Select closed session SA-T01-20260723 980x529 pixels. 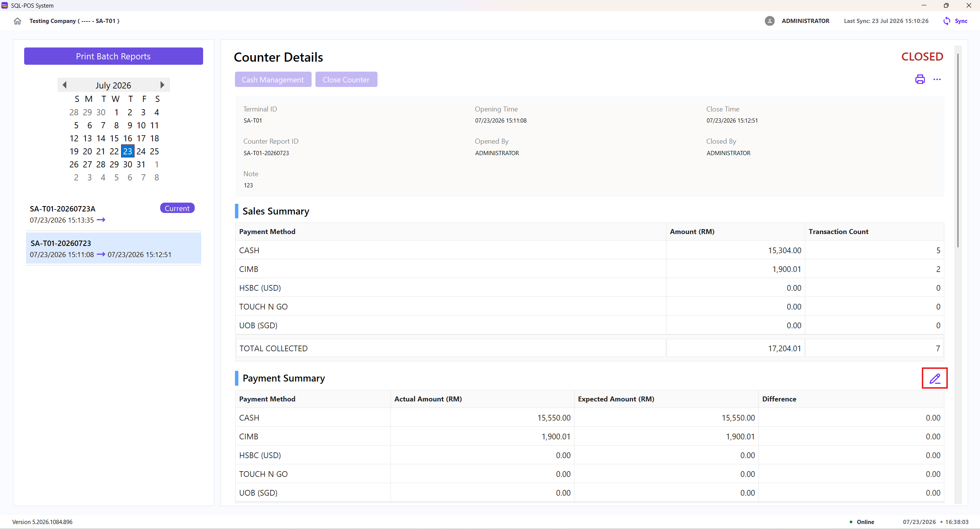click(x=113, y=248)
